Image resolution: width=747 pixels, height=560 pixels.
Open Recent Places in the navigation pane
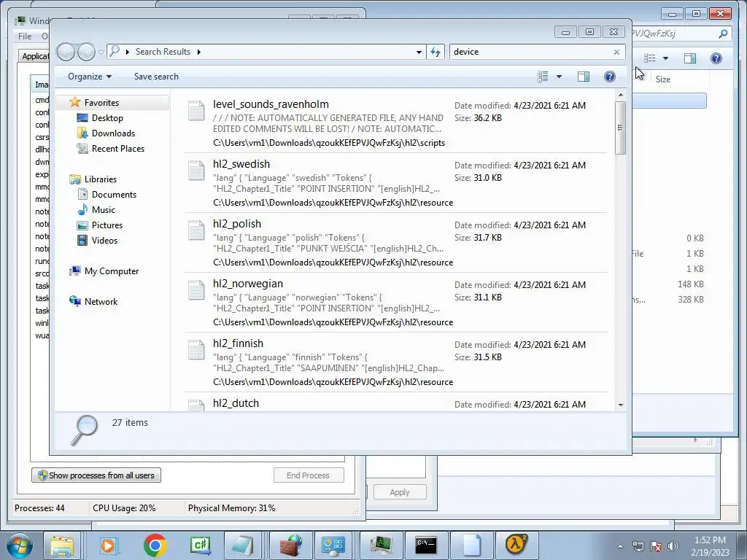(x=118, y=149)
